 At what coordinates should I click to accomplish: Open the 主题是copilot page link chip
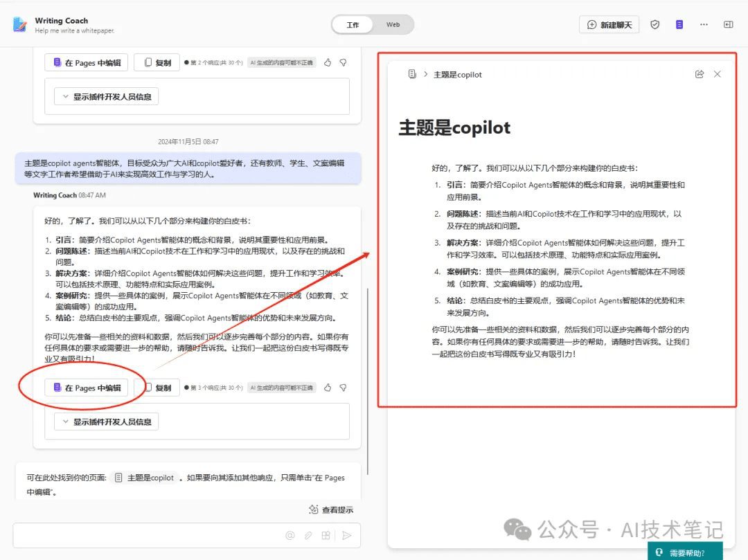(x=145, y=478)
